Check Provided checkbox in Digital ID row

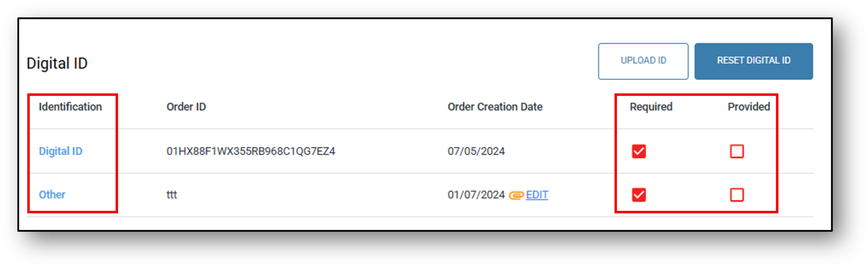click(737, 151)
